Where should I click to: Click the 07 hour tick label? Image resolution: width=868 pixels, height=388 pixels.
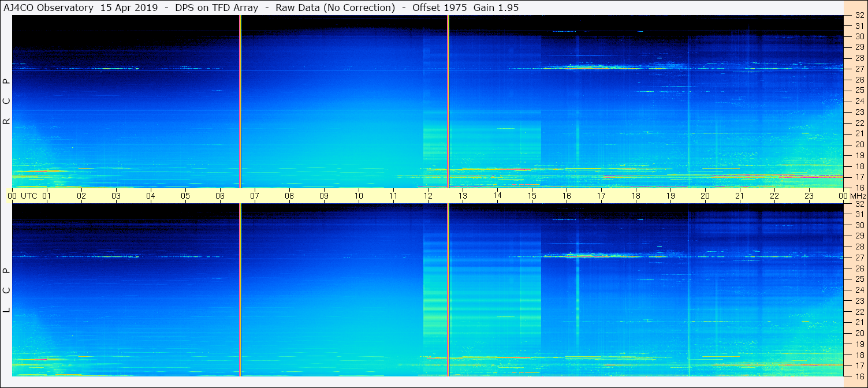click(255, 196)
